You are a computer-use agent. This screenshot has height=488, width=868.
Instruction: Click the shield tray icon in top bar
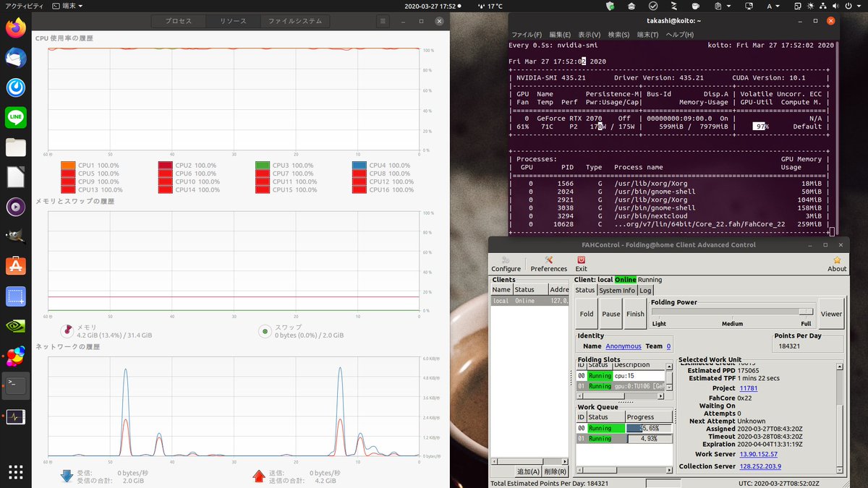[610, 6]
